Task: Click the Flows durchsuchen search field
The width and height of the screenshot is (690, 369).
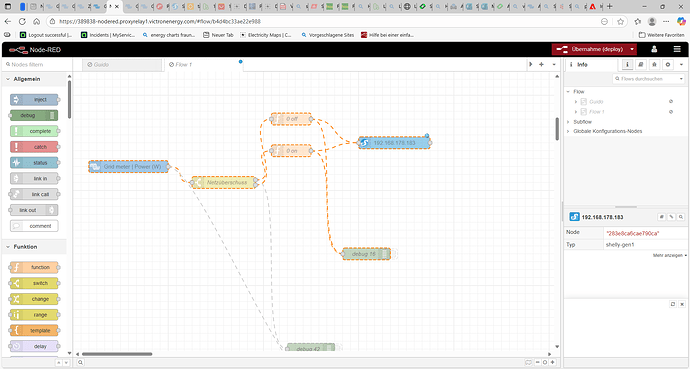Action: [646, 79]
